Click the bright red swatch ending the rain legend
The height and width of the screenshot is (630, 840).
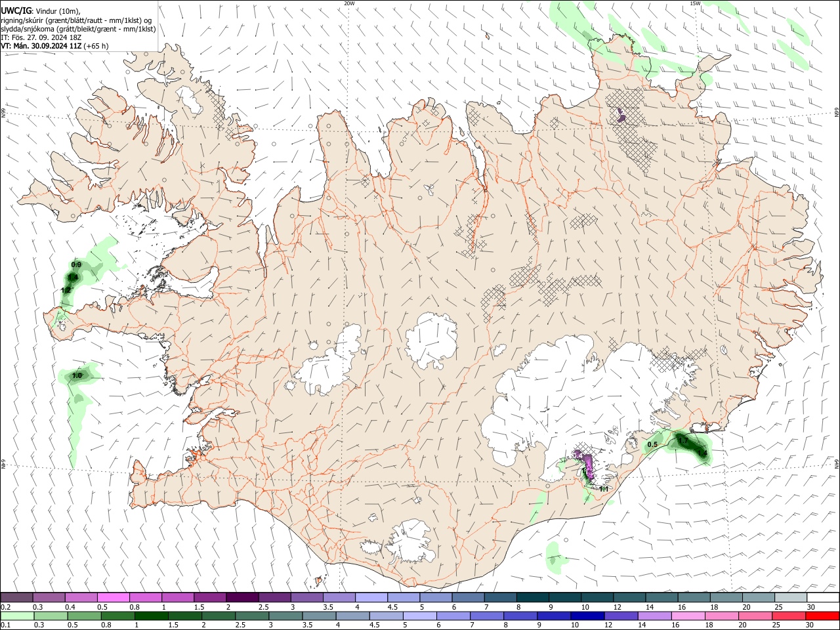point(822,616)
